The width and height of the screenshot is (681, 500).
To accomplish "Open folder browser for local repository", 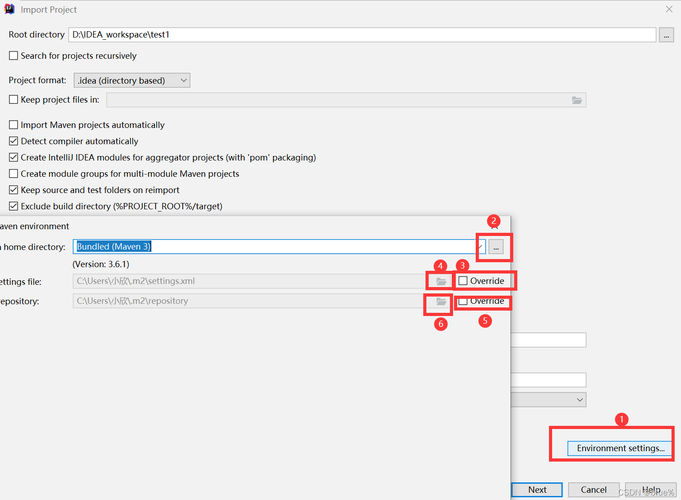I will [440, 301].
